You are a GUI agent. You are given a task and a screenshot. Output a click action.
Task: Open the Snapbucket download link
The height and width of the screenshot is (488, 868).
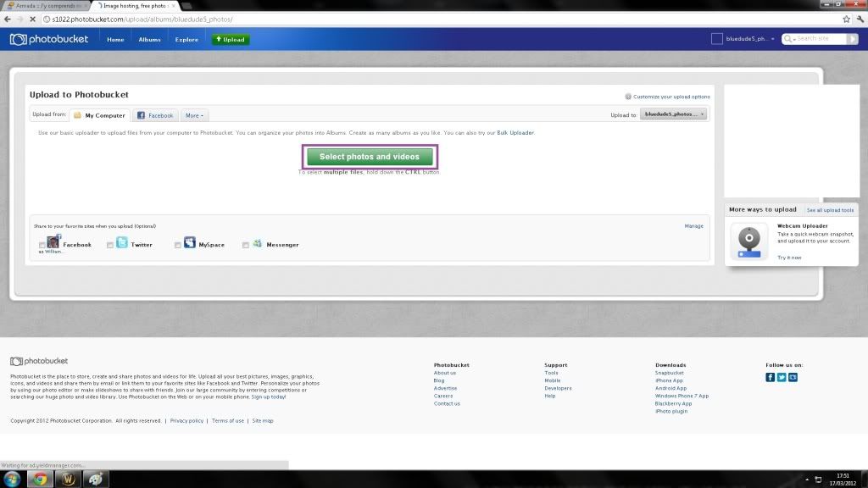point(670,373)
